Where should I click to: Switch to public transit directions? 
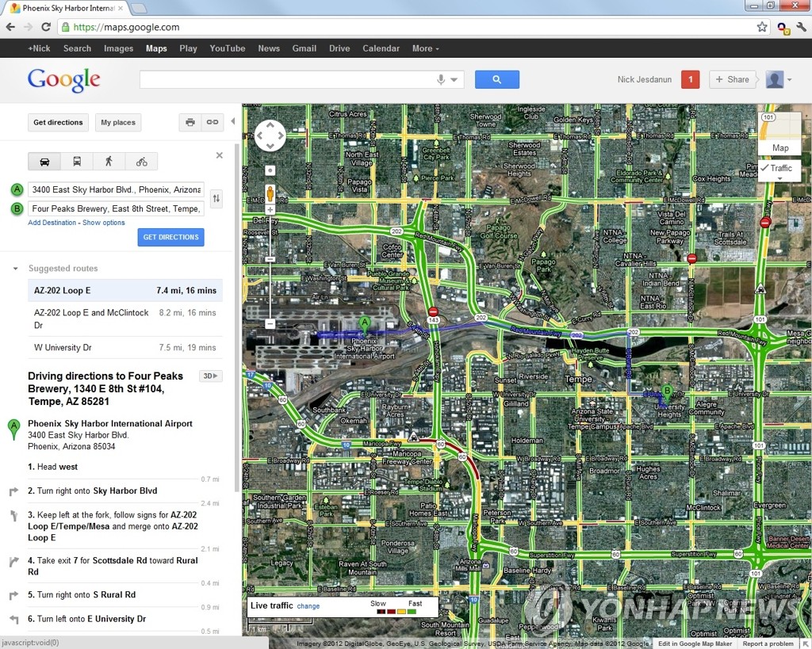tap(77, 162)
